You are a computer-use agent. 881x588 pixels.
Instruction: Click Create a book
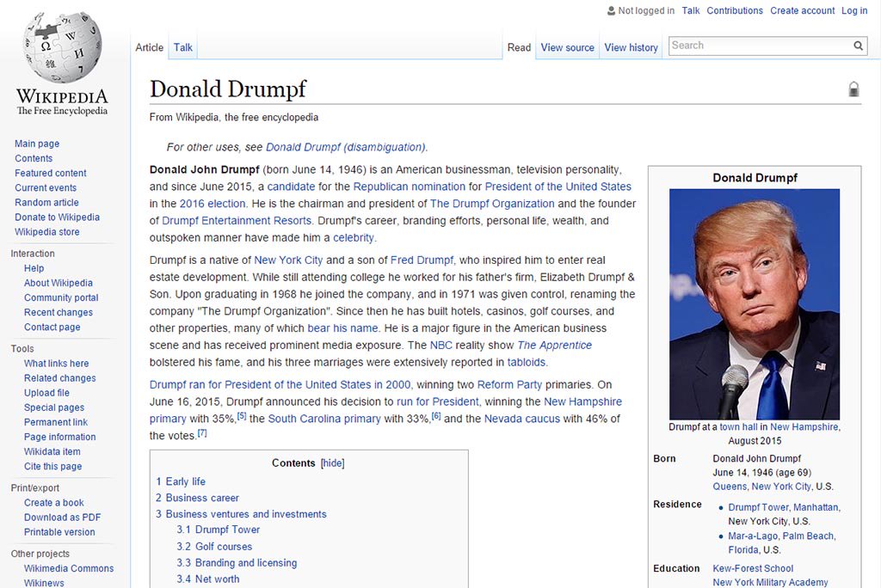pyautogui.click(x=54, y=502)
